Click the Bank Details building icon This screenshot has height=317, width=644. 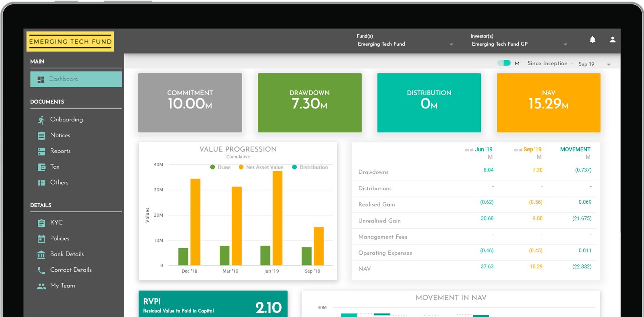[x=41, y=255]
